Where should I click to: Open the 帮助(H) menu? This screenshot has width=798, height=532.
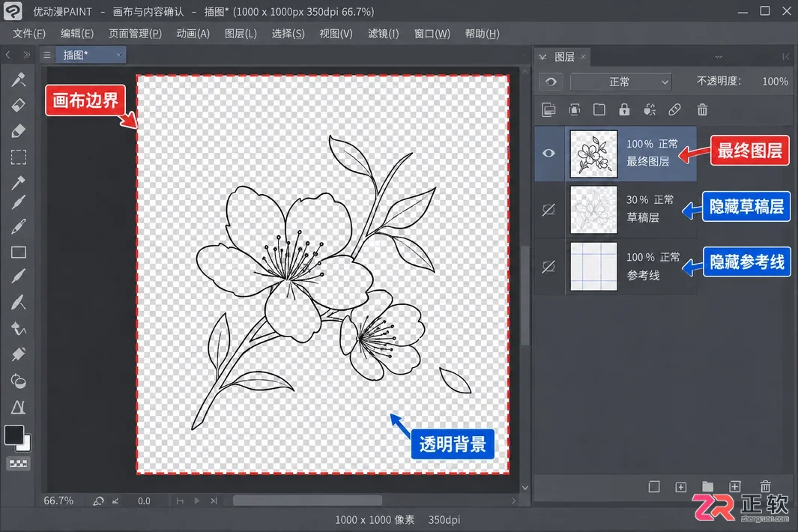pos(482,34)
